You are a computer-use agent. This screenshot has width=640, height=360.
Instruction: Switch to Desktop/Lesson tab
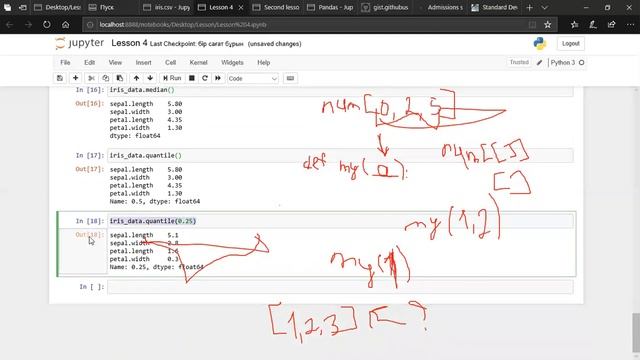57,7
